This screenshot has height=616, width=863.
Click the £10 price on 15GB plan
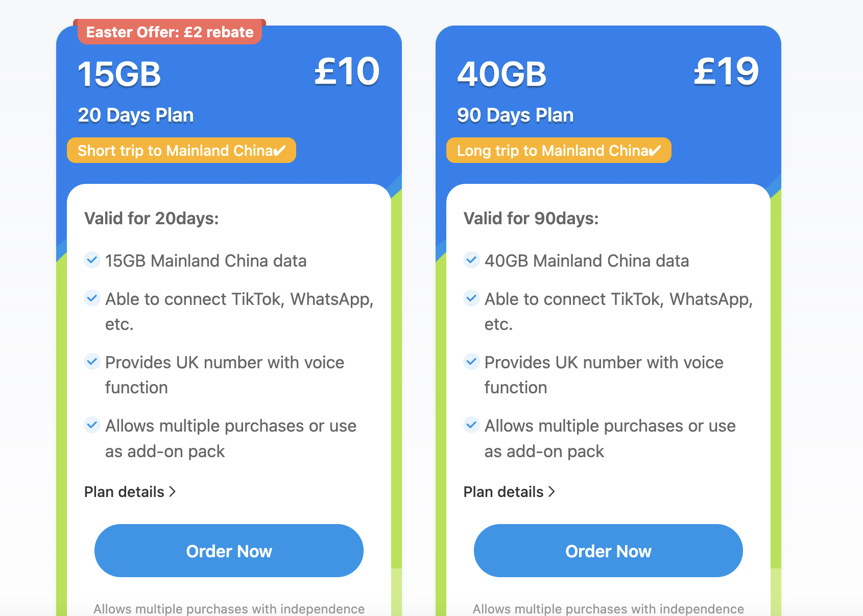(347, 72)
